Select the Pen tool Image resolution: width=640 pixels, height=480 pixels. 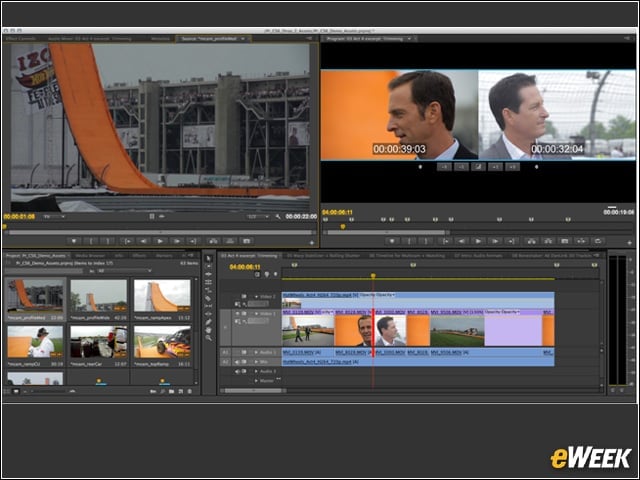[x=209, y=322]
